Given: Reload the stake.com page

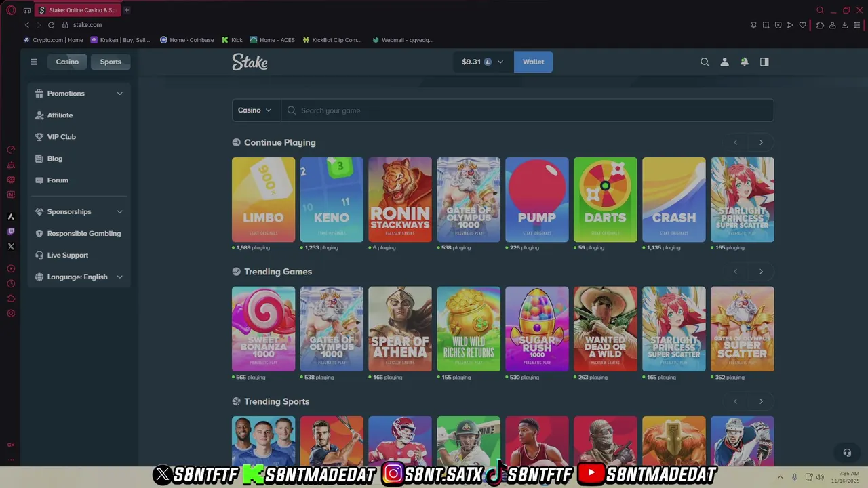Looking at the screenshot, I should (51, 25).
